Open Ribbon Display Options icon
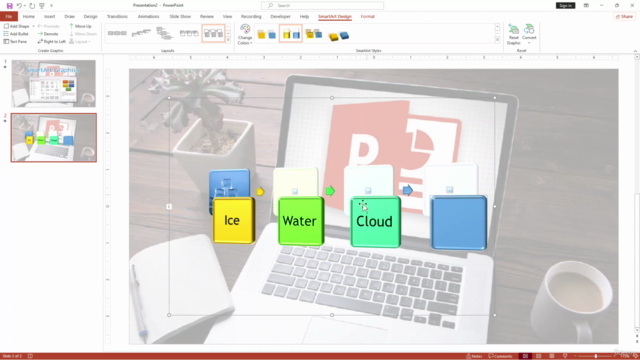The height and width of the screenshot is (360, 640). tap(586, 6)
